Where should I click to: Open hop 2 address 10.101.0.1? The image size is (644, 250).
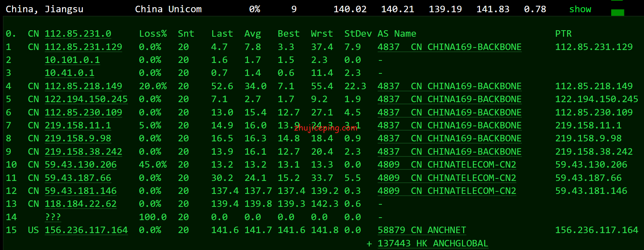(72, 60)
